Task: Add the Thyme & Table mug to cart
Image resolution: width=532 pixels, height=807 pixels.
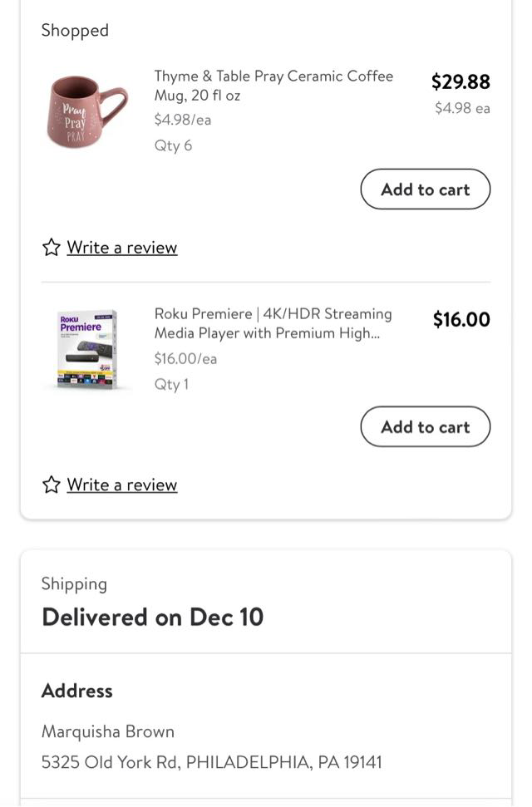Action: pos(425,189)
